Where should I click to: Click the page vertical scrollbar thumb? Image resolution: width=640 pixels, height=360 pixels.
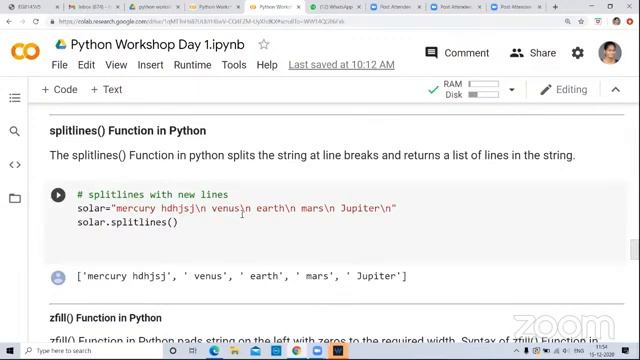coord(634,249)
